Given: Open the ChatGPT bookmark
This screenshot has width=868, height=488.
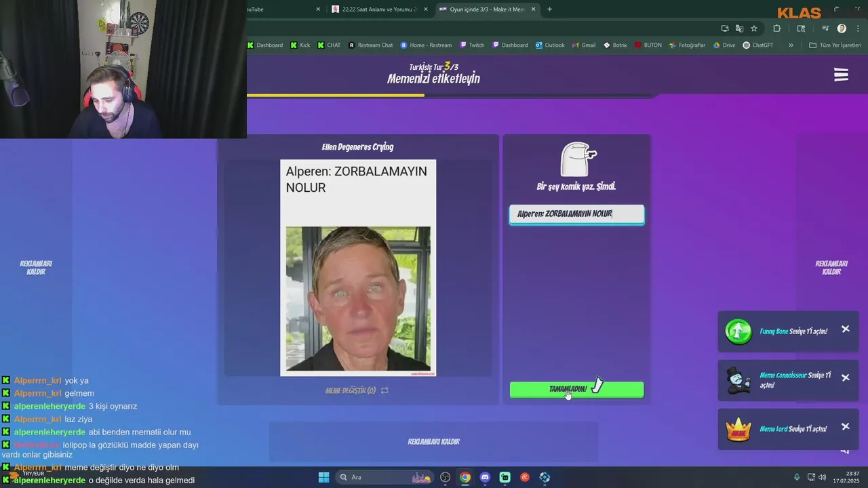Looking at the screenshot, I should pyautogui.click(x=757, y=45).
